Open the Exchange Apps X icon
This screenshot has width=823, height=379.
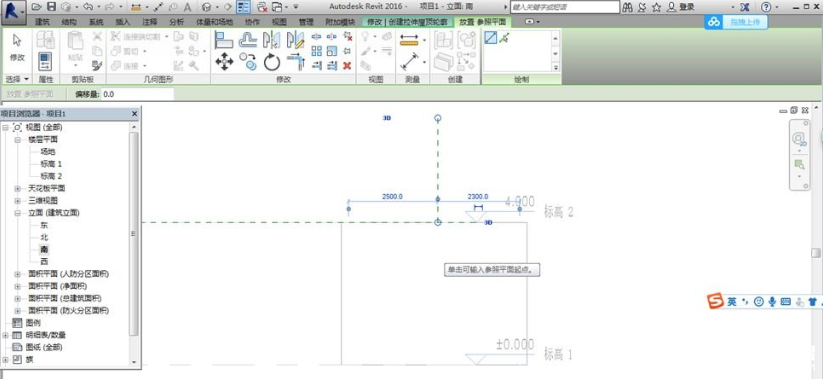click(x=744, y=7)
